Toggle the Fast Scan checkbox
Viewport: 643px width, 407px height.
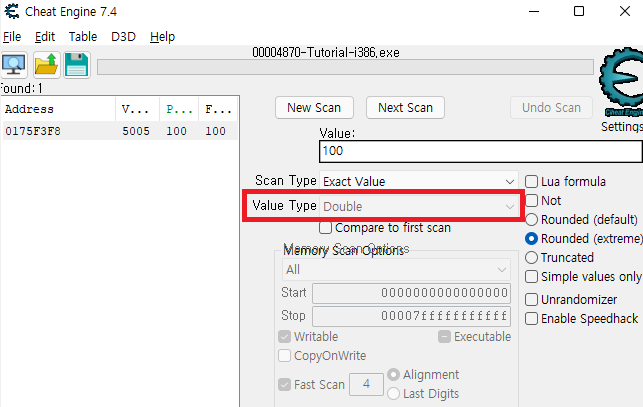(x=285, y=385)
